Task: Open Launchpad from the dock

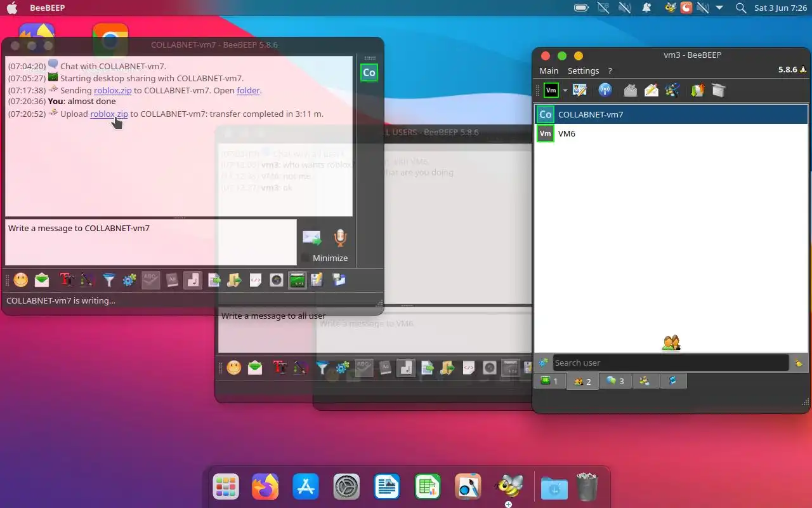Action: tap(225, 487)
